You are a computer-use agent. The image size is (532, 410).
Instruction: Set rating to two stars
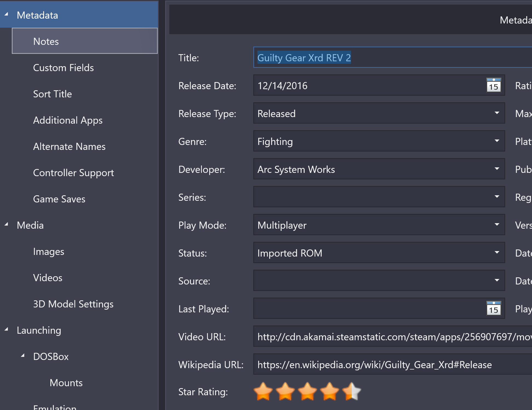pos(285,391)
